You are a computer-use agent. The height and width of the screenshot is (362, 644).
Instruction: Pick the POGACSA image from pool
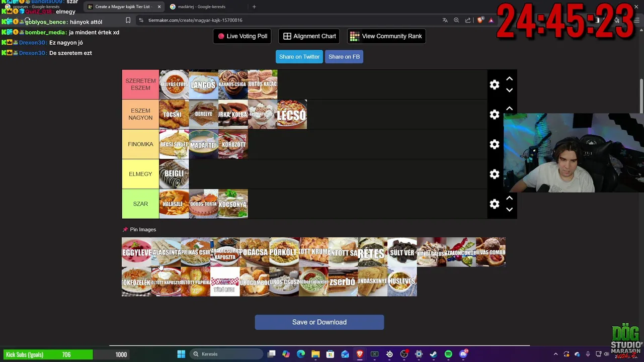[x=255, y=252]
